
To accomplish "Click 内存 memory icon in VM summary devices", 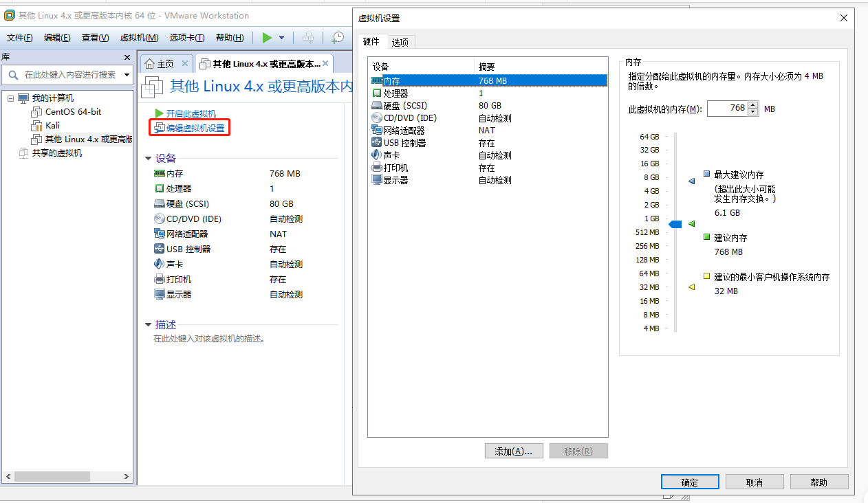I will pos(160,174).
